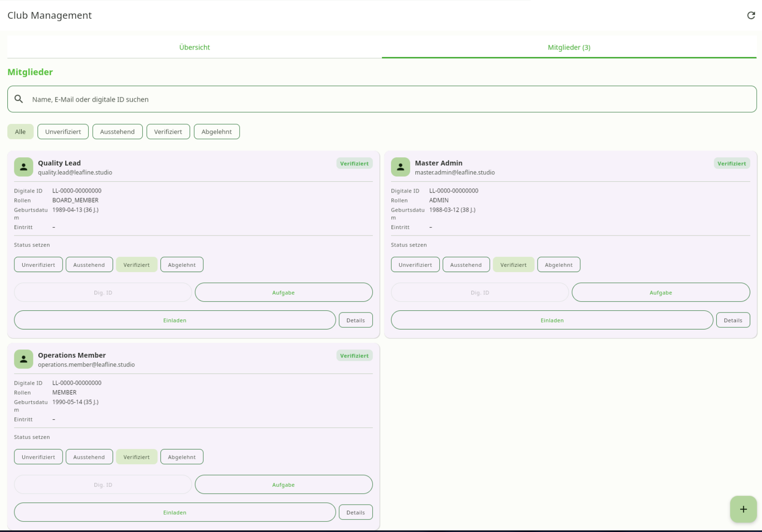Click Operations Member's avatar icon
Image resolution: width=762 pixels, height=532 pixels.
click(x=23, y=359)
